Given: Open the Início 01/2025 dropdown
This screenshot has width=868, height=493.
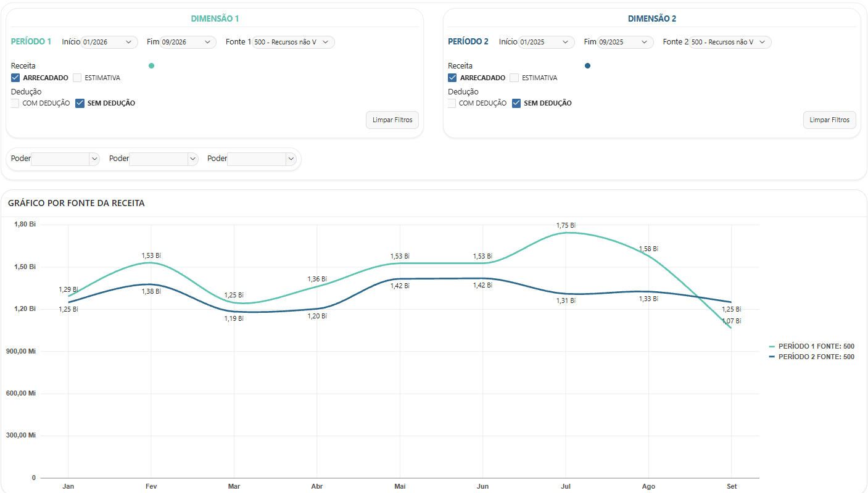Looking at the screenshot, I should tap(547, 42).
